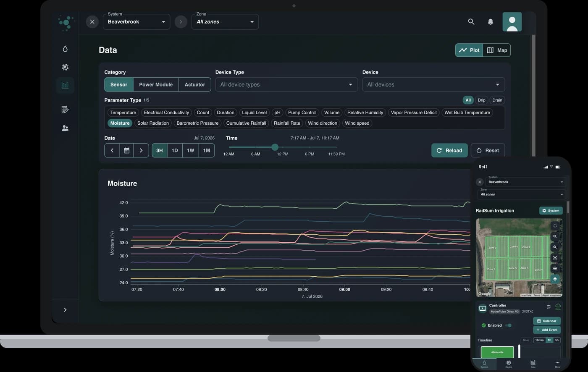Viewport: 588px width, 372px height.
Task: Open the users page in sidebar
Action: (x=65, y=128)
